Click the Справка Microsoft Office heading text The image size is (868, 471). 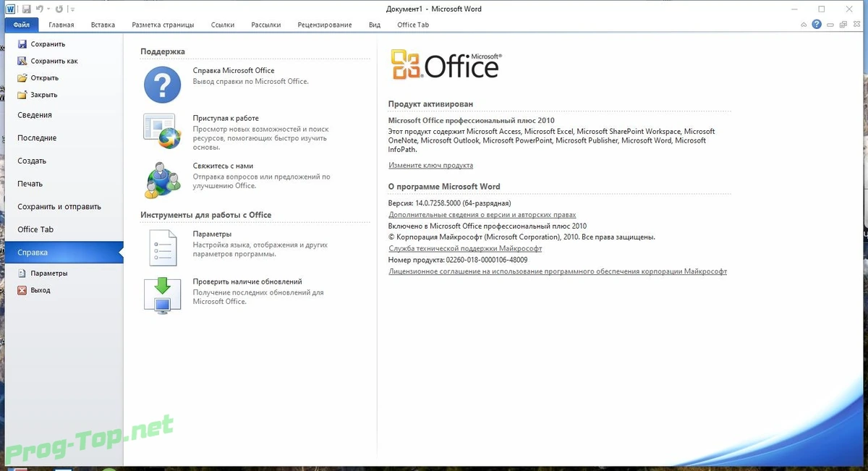click(234, 70)
